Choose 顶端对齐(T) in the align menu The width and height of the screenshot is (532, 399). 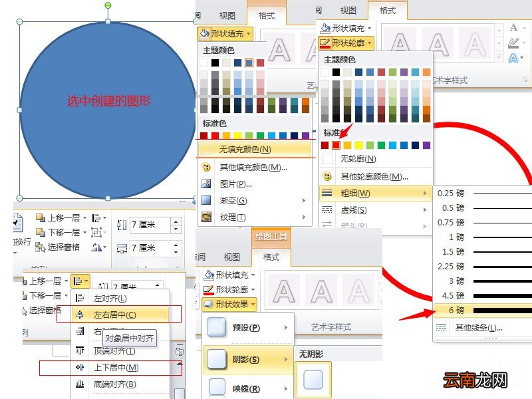(120, 351)
